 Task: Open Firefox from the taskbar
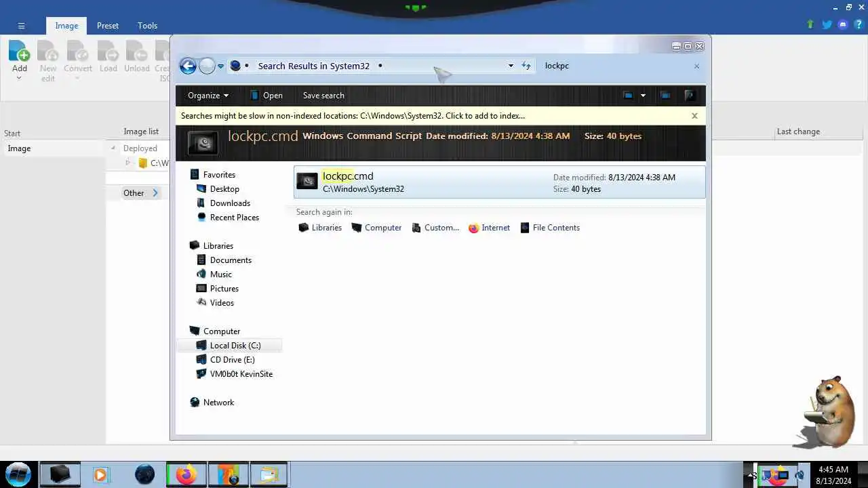[186, 474]
